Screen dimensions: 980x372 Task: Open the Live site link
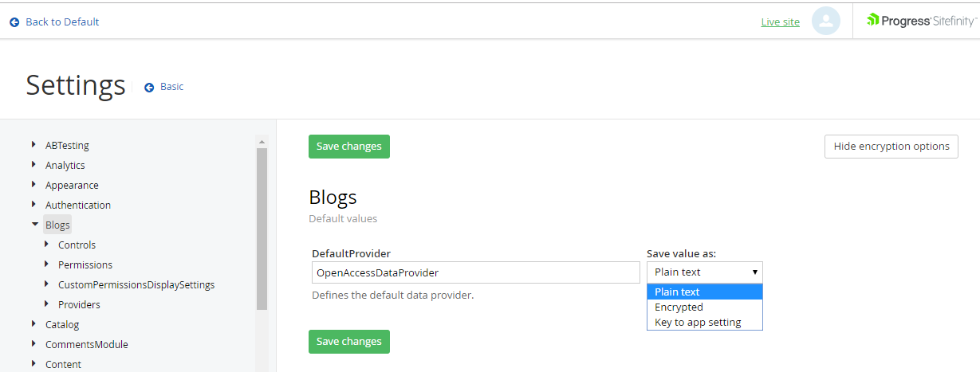pos(780,22)
